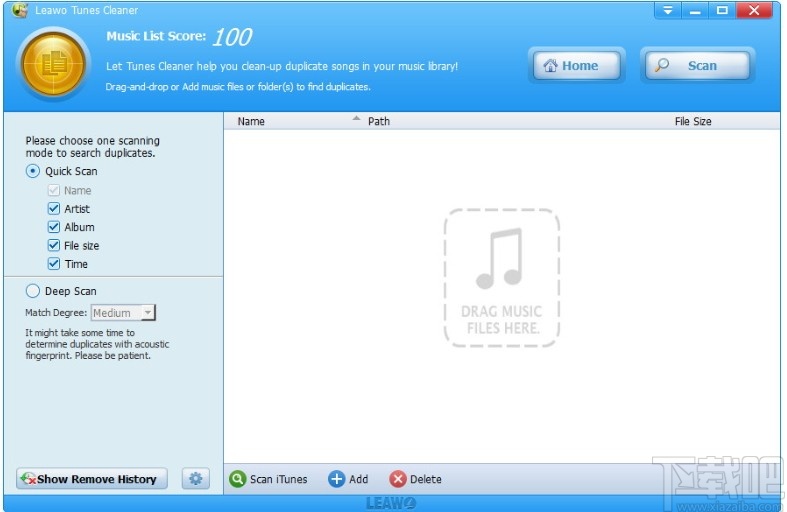Click the Music List Score value 100
The height and width of the screenshot is (512, 787).
pos(232,37)
